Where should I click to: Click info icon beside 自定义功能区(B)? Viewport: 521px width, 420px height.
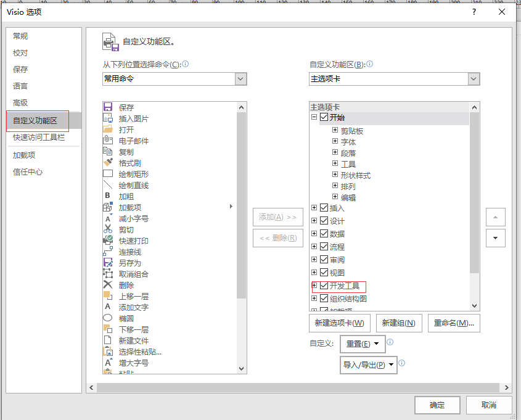[x=369, y=64]
